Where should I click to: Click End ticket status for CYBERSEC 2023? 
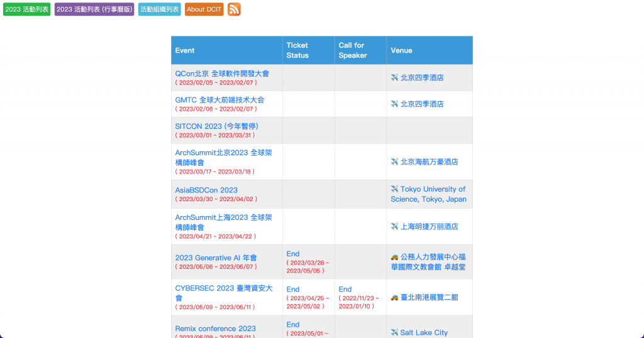pyautogui.click(x=293, y=289)
